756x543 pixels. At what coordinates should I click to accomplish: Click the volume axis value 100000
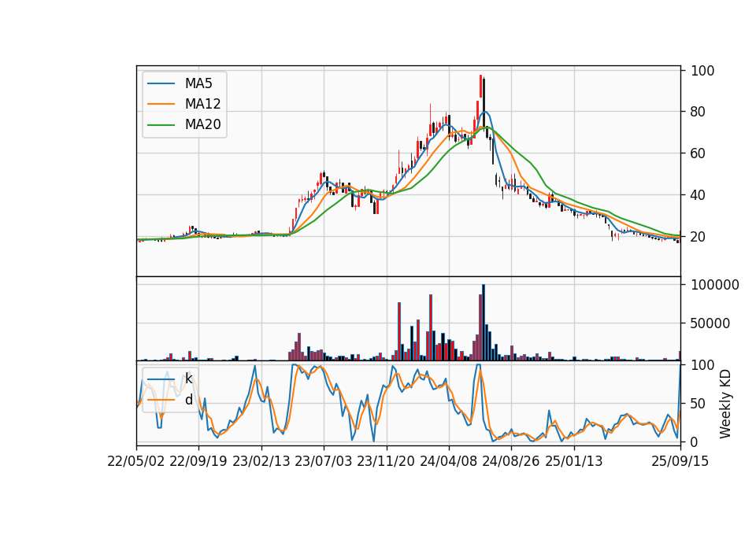pos(714,285)
